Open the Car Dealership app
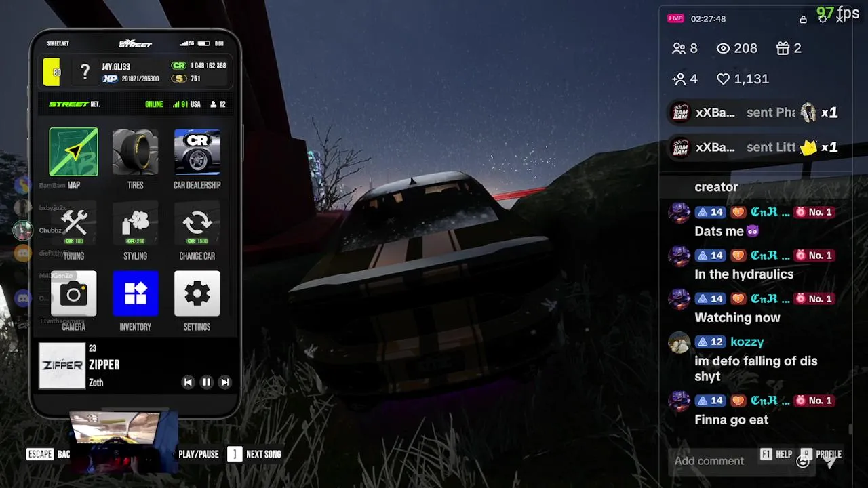868x488 pixels. pyautogui.click(x=197, y=152)
